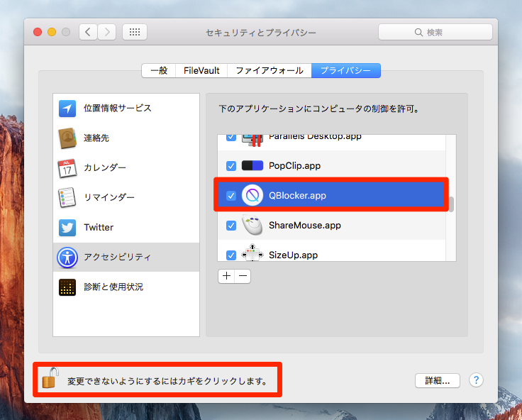Uncheck the QBlocker.app checkbox
This screenshot has height=420, width=522.
[231, 196]
